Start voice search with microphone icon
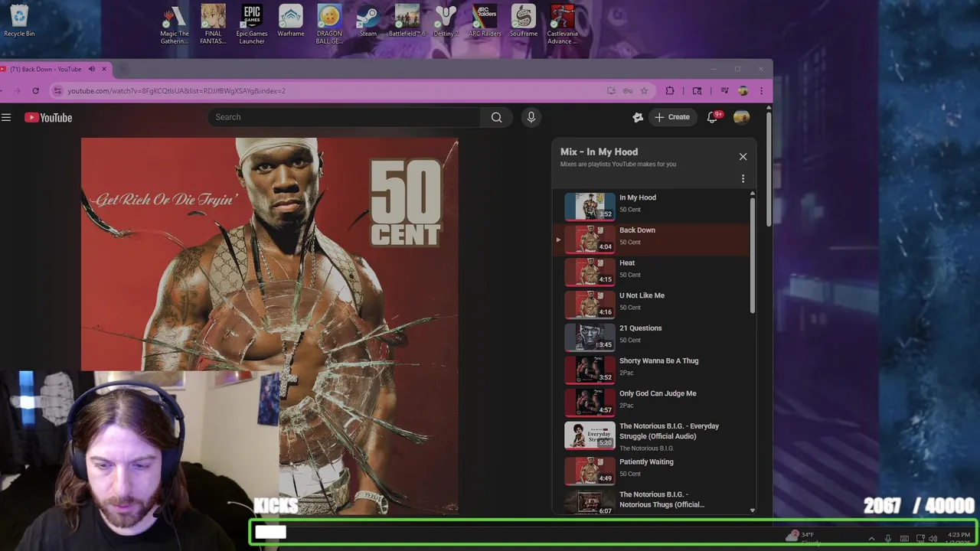Screen dimensions: 980x551 click(531, 117)
